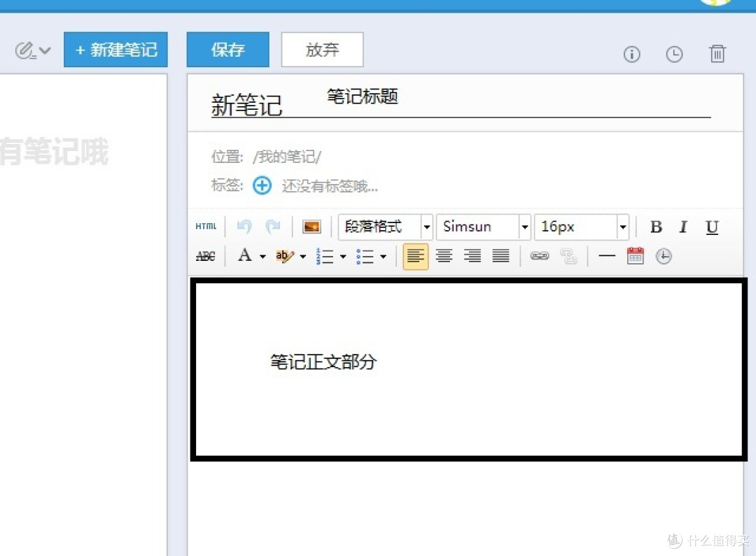Insert the current date calendar icon

tap(636, 256)
